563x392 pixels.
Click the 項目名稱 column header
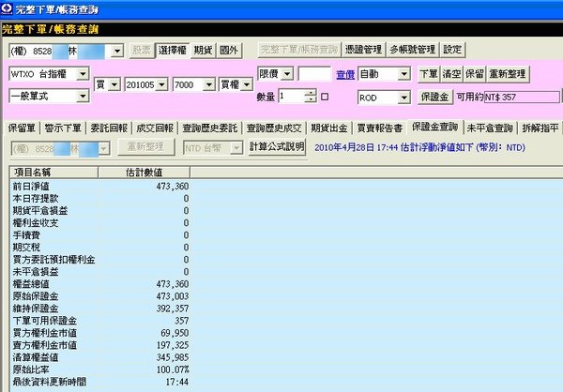click(x=53, y=173)
